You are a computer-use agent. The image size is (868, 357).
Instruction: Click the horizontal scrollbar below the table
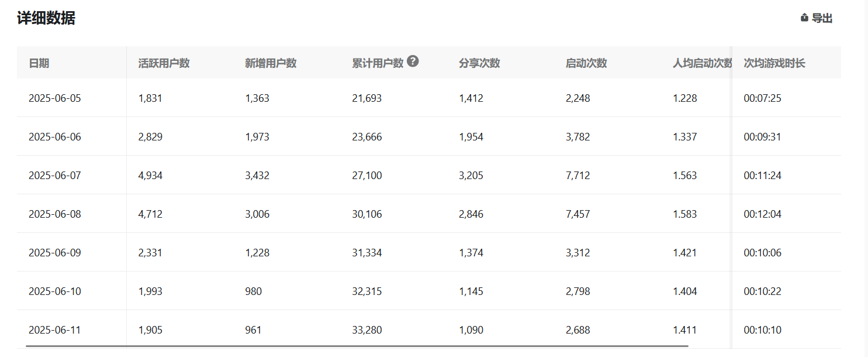pyautogui.click(x=357, y=346)
